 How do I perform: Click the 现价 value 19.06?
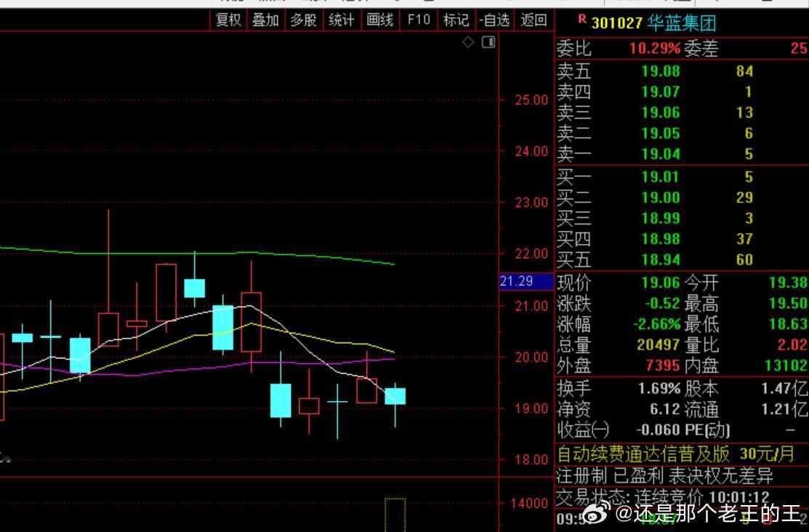point(661,283)
